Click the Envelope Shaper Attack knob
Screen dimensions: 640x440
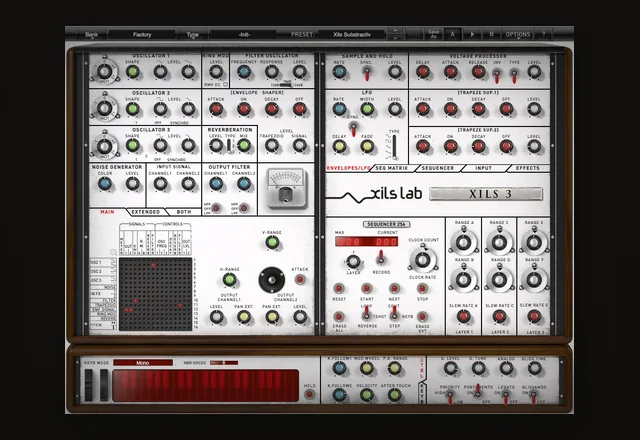(x=216, y=109)
